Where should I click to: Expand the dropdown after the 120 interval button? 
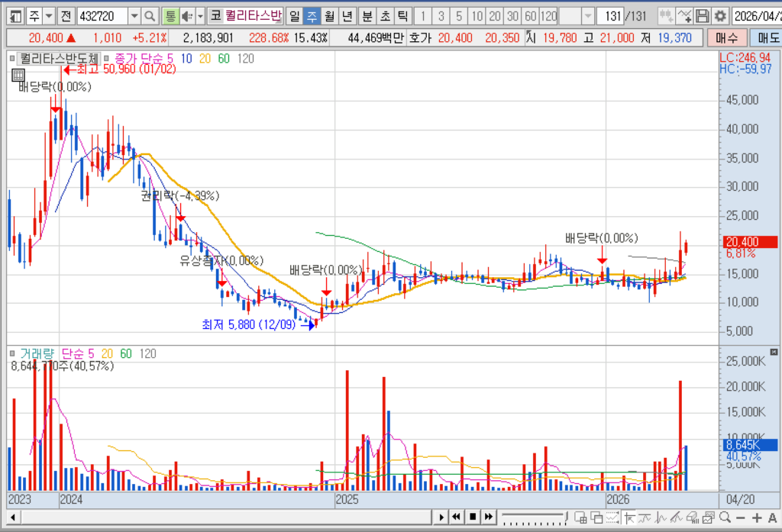(589, 17)
